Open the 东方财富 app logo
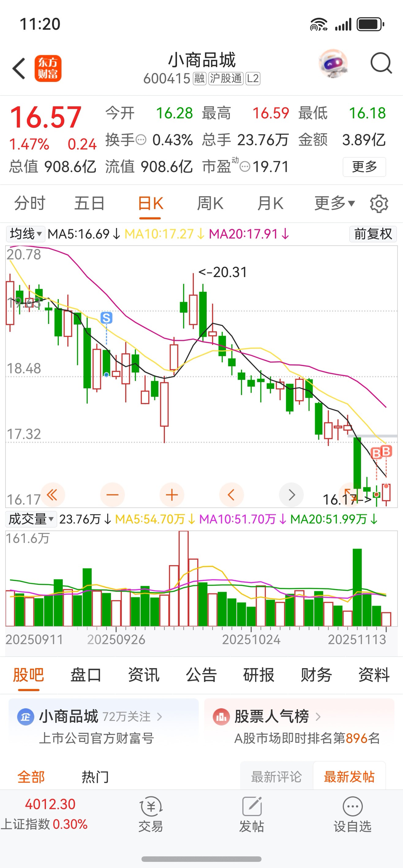This screenshot has height=868, width=403. click(48, 68)
